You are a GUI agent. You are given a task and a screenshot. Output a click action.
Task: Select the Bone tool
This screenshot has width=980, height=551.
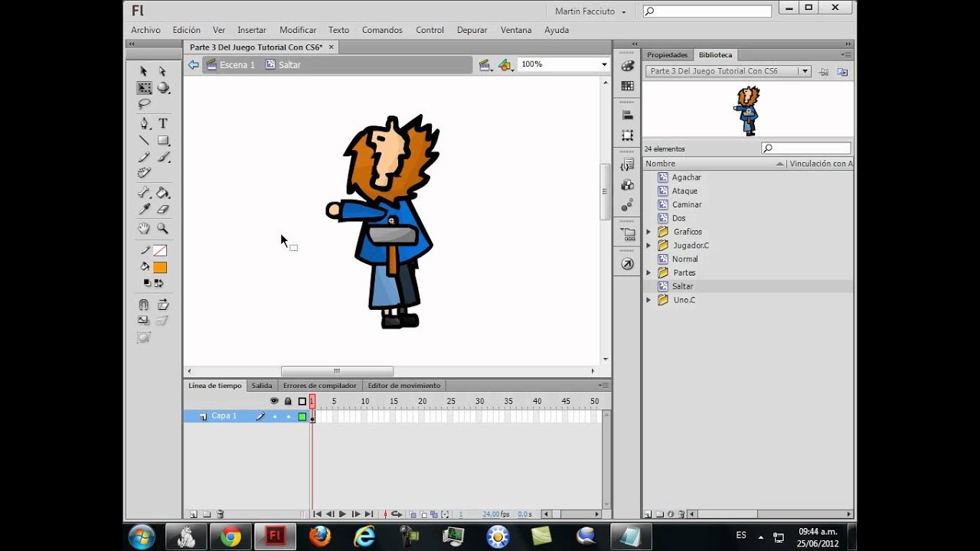[x=144, y=192]
